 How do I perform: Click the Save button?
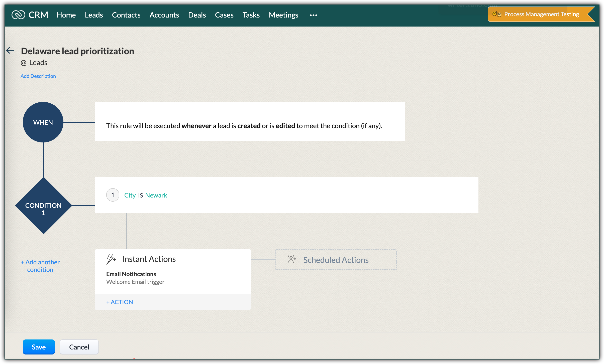point(39,347)
